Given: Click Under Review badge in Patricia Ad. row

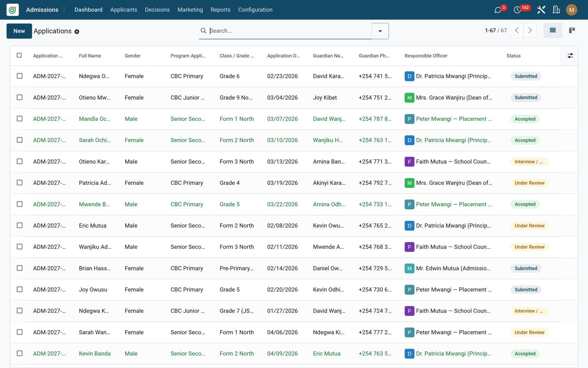Looking at the screenshot, I should pos(529,183).
